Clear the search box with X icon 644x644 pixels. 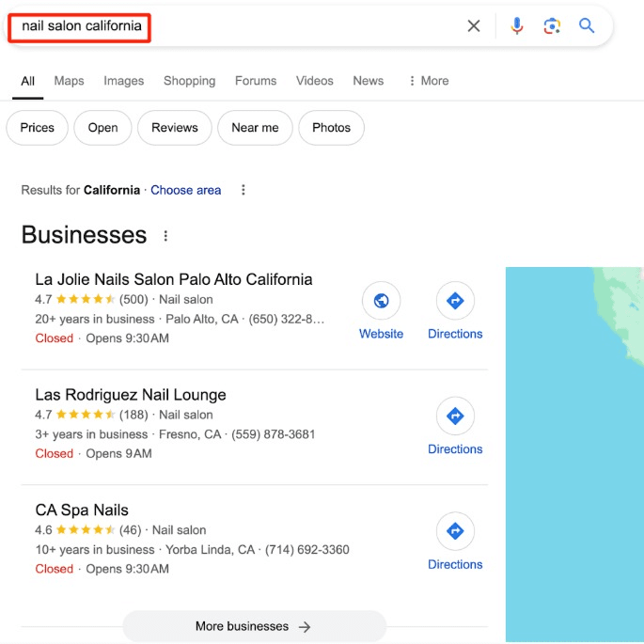(474, 26)
